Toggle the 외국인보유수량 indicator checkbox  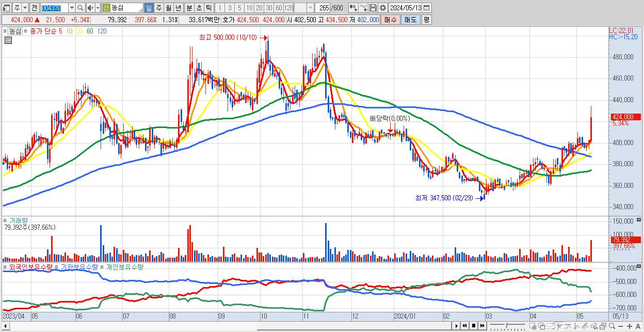tap(5, 267)
